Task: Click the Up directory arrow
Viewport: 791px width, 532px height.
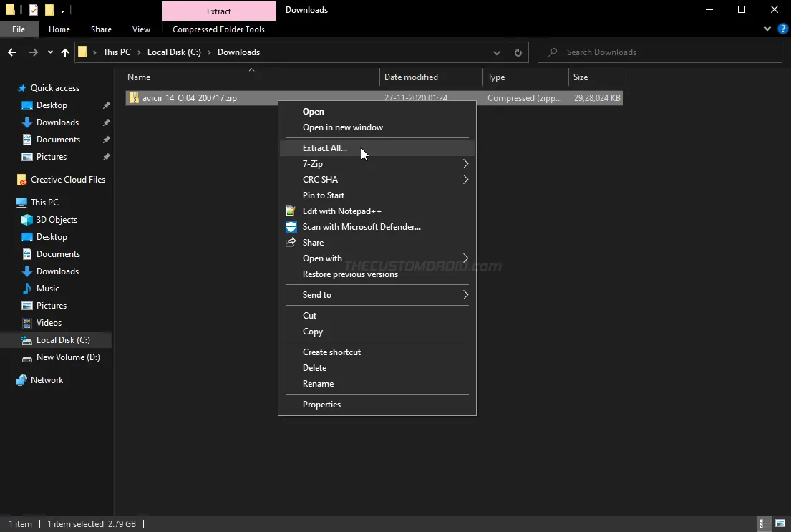Action: [x=65, y=52]
